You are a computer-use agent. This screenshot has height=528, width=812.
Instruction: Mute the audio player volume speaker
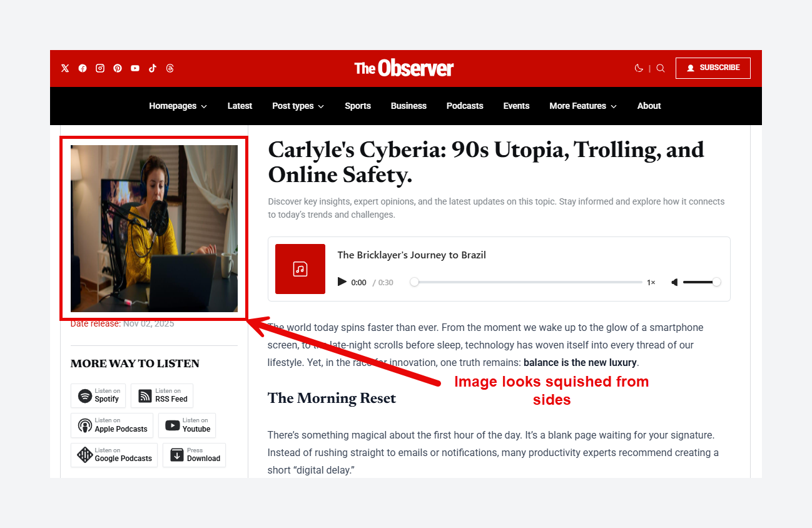pos(674,282)
